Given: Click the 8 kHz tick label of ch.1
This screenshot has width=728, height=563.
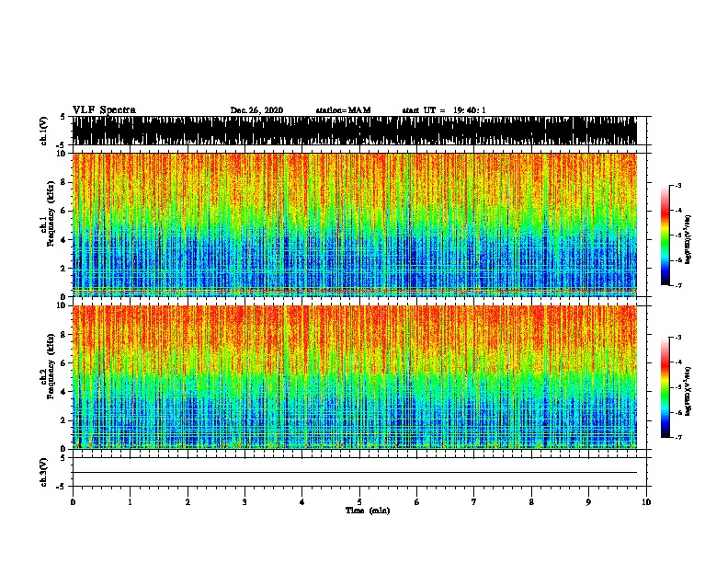Looking at the screenshot, I should tap(64, 182).
